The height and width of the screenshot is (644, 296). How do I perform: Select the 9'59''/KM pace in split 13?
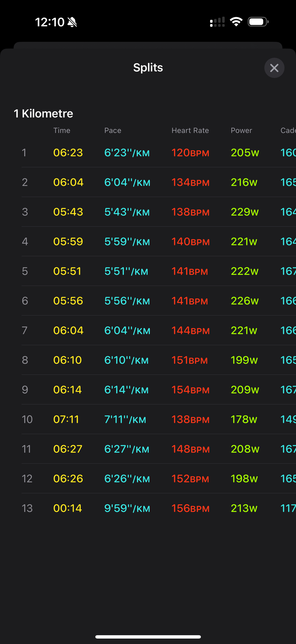(127, 508)
